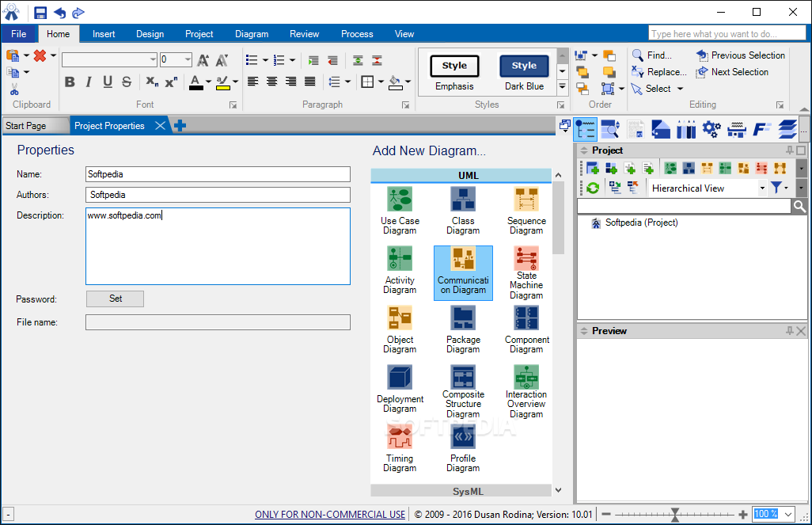Apply the Dark Blue style

click(524, 73)
